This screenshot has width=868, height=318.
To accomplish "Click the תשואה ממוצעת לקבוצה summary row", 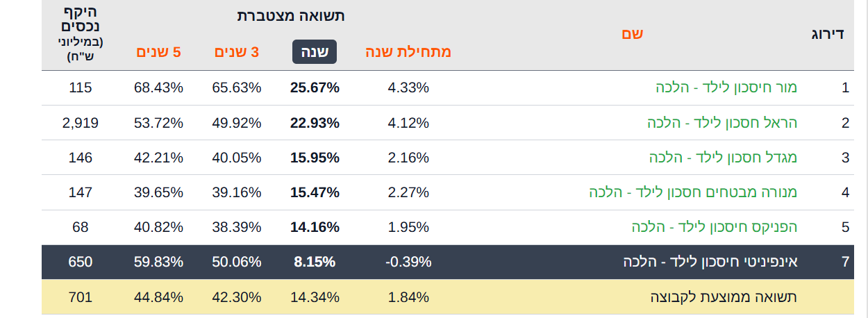I will pyautogui.click(x=724, y=297).
